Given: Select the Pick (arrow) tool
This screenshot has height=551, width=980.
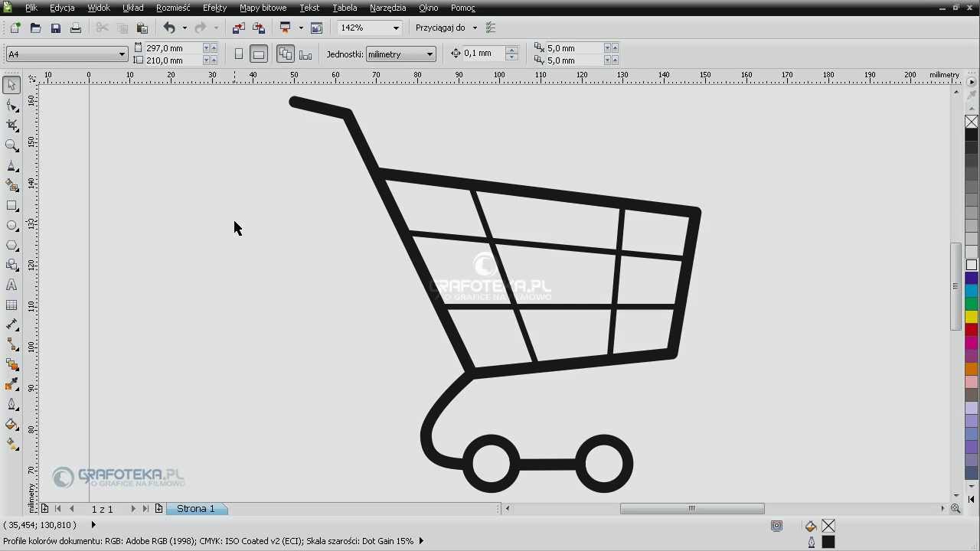Looking at the screenshot, I should point(11,85).
